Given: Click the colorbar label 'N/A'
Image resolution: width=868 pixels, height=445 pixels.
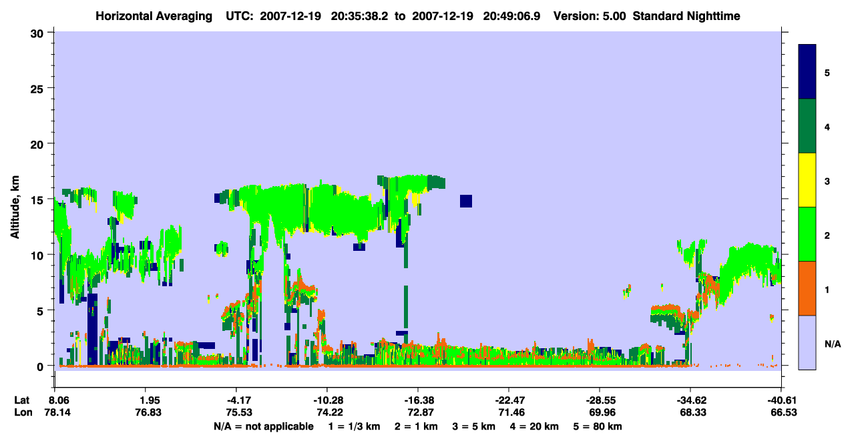Looking at the screenshot, I should coord(832,344).
